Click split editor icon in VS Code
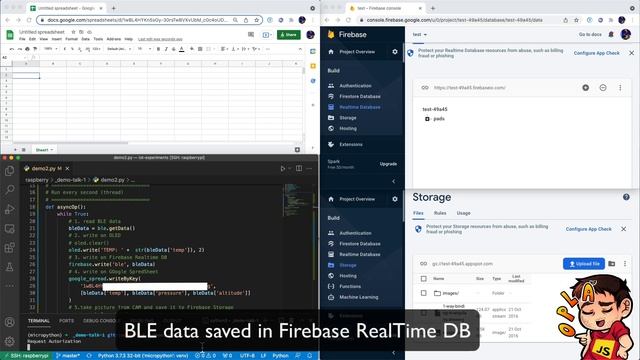Image resolution: width=640 pixels, height=360 pixels. [x=299, y=169]
